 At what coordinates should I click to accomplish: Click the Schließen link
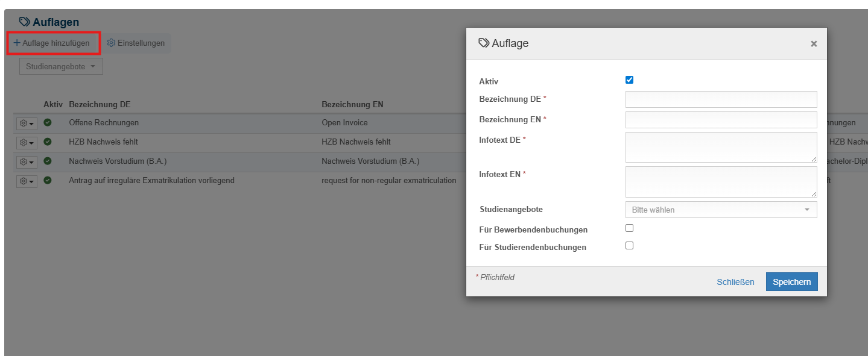pos(735,281)
